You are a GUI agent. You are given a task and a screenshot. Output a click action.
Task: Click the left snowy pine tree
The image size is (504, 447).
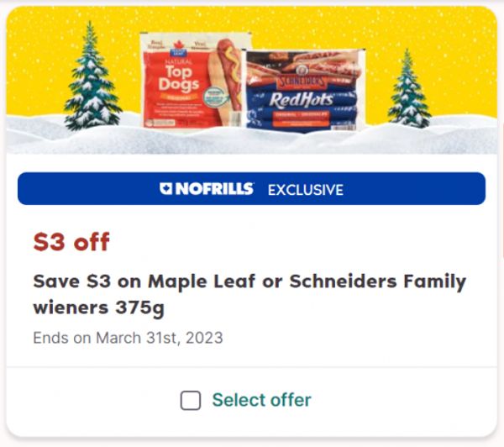(92, 77)
